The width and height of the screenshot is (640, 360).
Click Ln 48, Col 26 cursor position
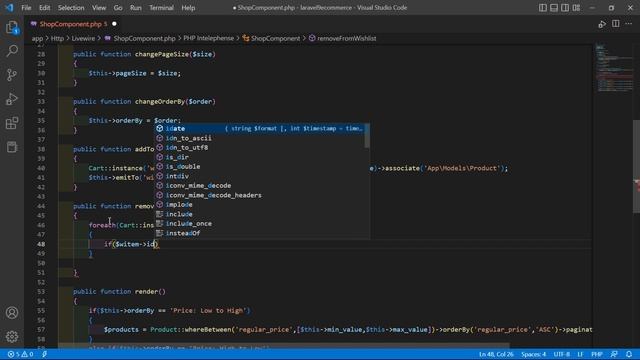pos(496,354)
